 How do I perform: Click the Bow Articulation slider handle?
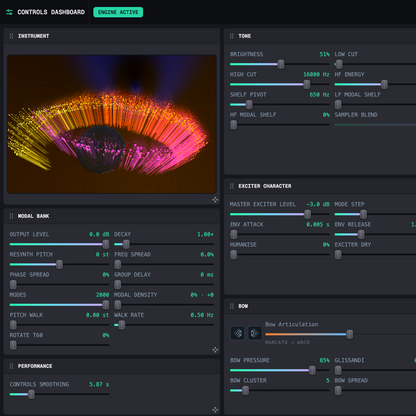tap(349, 334)
